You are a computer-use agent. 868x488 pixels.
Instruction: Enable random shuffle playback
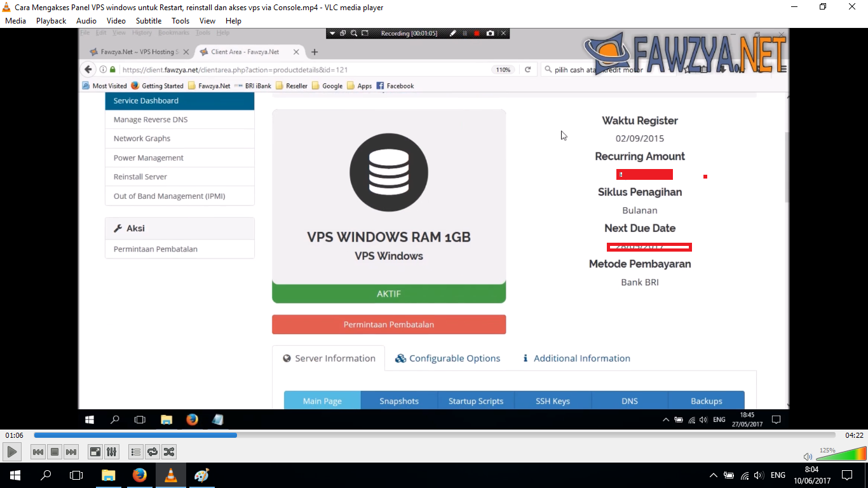click(x=169, y=452)
